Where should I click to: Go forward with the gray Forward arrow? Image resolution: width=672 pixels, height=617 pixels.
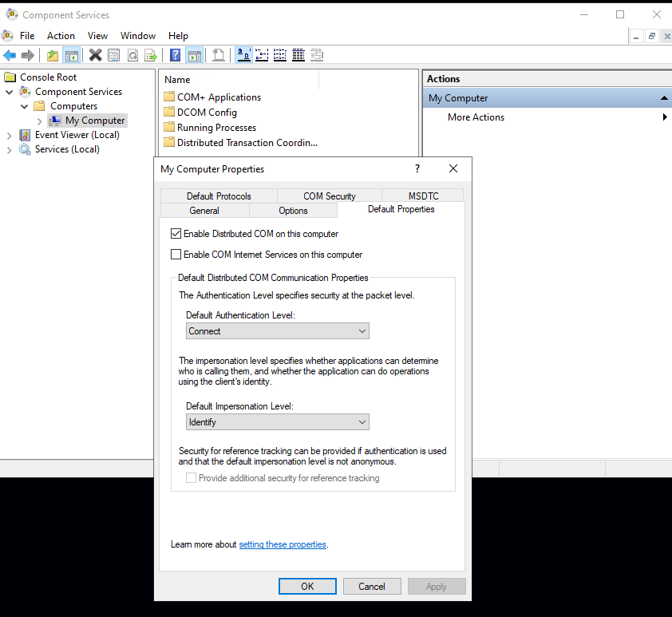click(28, 55)
